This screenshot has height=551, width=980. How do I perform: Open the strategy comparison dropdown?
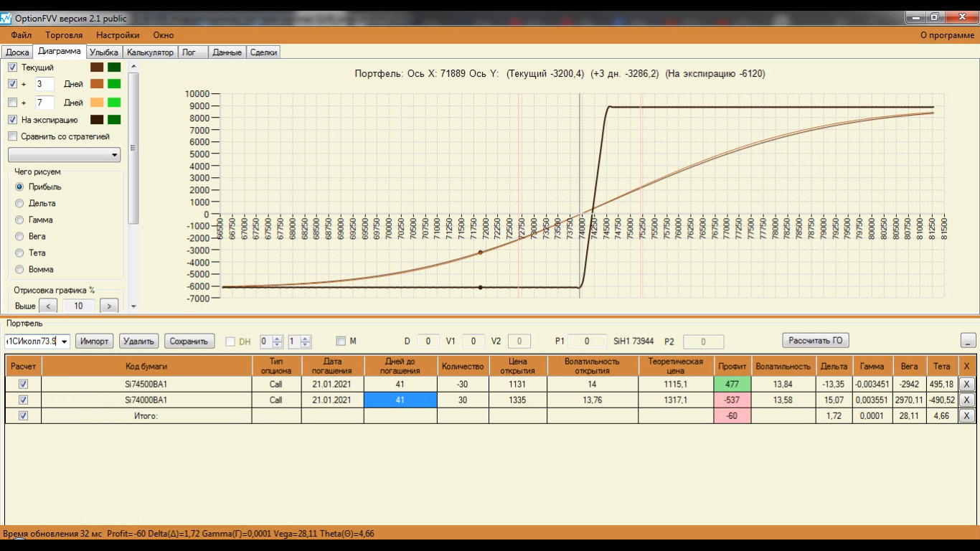(64, 155)
